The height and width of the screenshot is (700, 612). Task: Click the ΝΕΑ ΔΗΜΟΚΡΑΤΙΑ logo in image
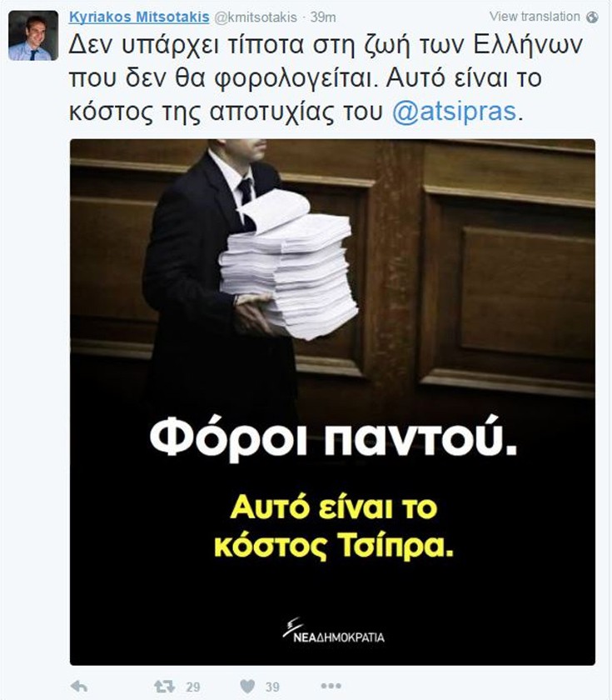pos(333,630)
